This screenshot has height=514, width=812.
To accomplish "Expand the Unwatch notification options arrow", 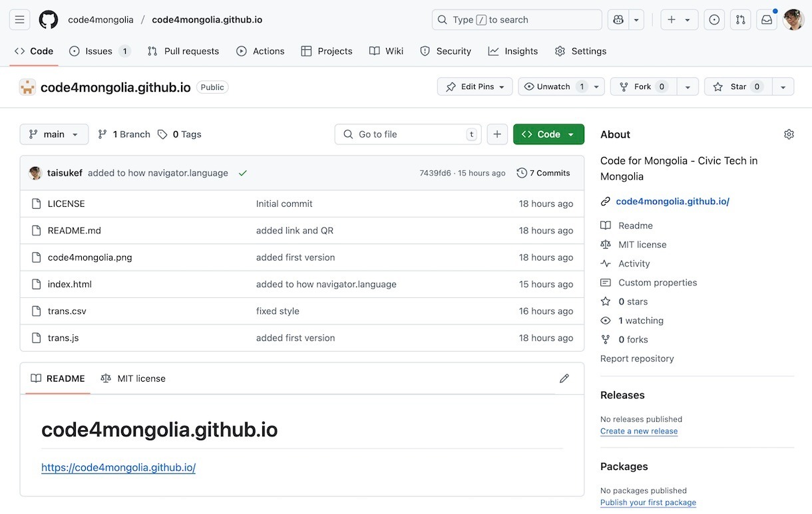I will point(597,86).
